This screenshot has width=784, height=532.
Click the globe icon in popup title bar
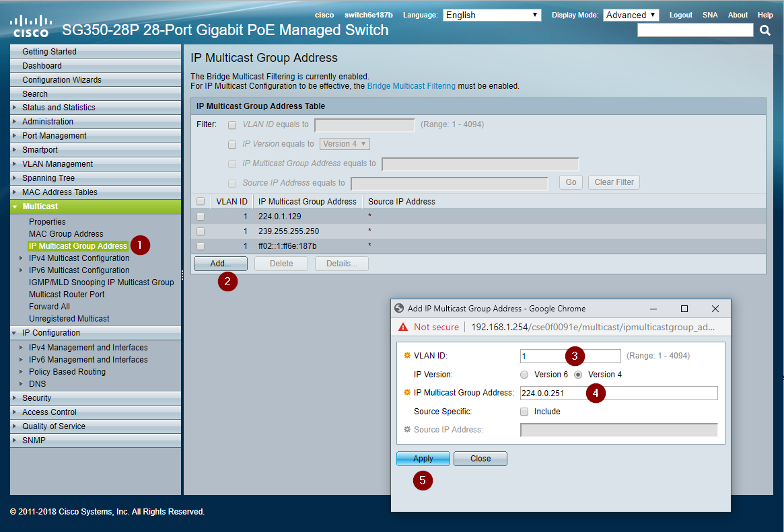pos(399,308)
